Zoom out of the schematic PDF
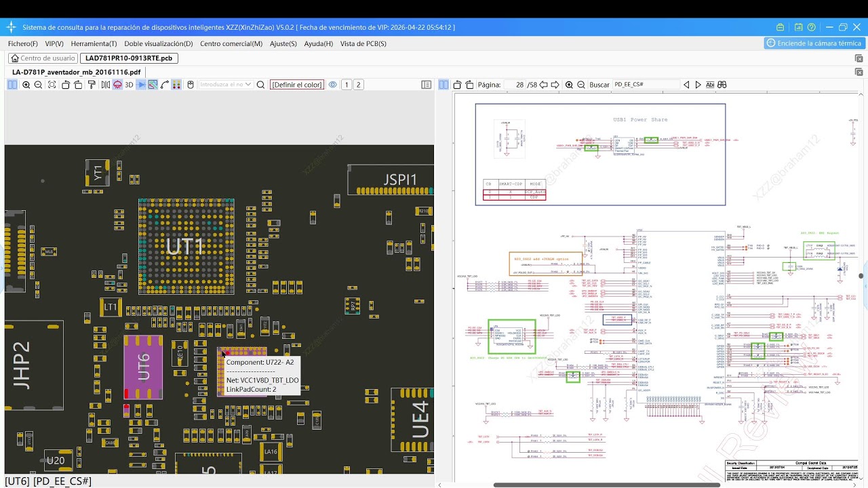868x488 pixels. click(581, 85)
